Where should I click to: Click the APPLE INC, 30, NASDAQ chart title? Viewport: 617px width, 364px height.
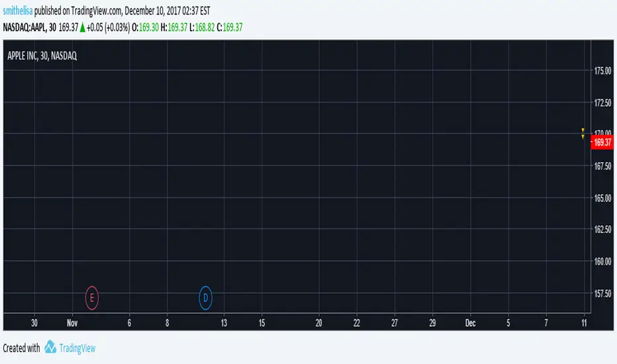coord(42,56)
